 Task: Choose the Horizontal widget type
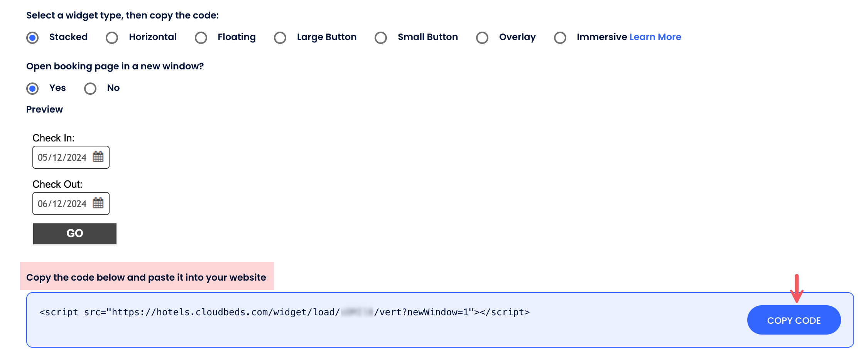point(112,38)
